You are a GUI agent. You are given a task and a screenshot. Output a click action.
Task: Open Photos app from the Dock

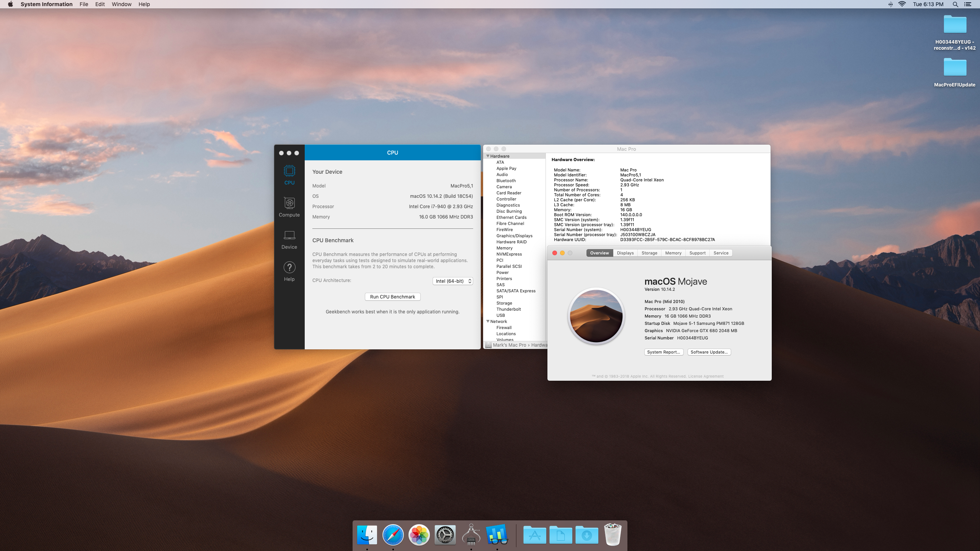tap(419, 535)
